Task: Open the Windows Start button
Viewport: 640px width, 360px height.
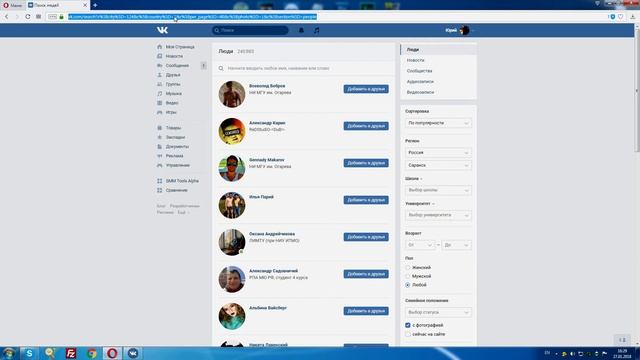Action: coord(9,353)
